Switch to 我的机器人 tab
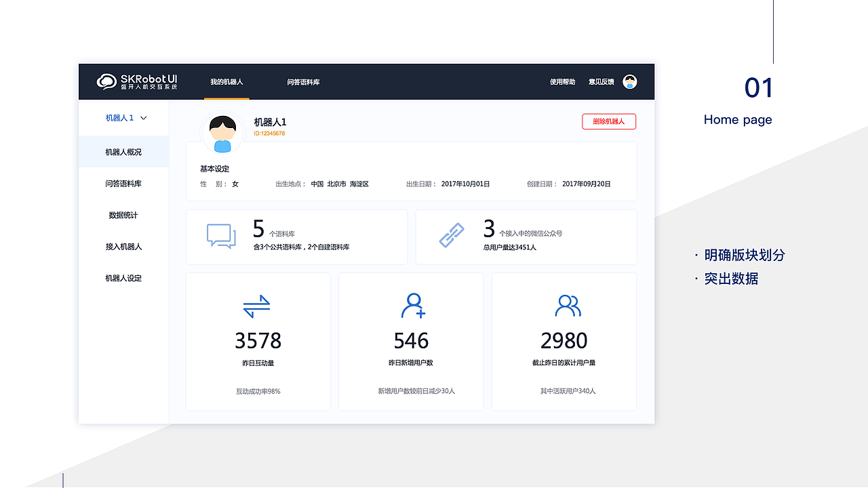868x488 pixels. (226, 82)
